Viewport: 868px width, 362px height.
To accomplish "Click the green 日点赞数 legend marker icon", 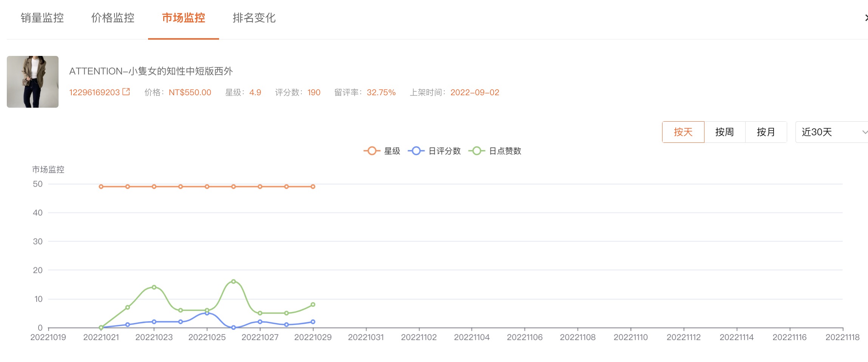I will pos(477,151).
